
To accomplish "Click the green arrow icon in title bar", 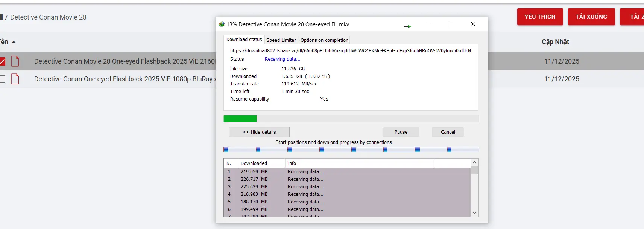I will point(407,26).
